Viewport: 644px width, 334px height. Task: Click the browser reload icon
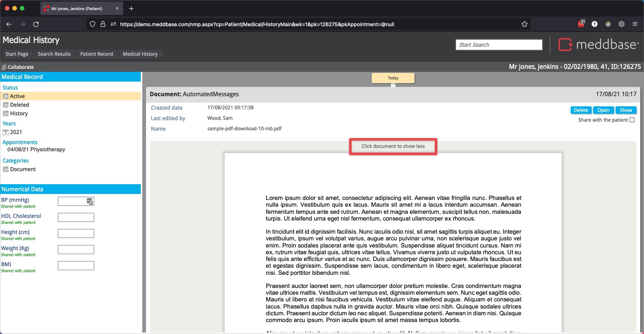tap(36, 24)
